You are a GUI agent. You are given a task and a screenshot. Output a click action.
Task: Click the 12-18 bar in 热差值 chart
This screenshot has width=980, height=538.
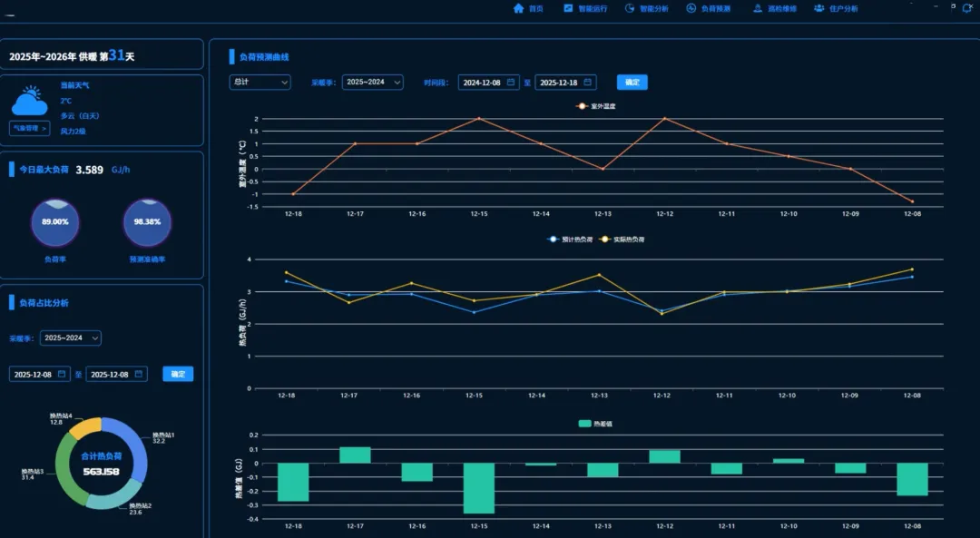(293, 482)
